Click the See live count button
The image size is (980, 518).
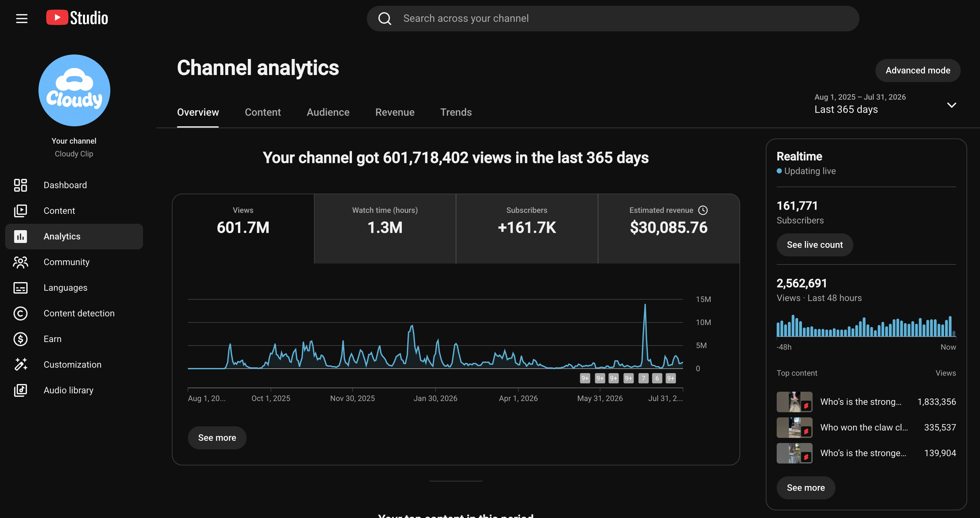(x=815, y=245)
